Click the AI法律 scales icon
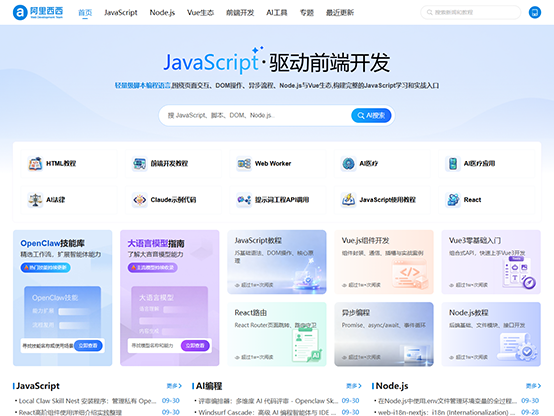This screenshot has width=554, height=416. (x=35, y=200)
